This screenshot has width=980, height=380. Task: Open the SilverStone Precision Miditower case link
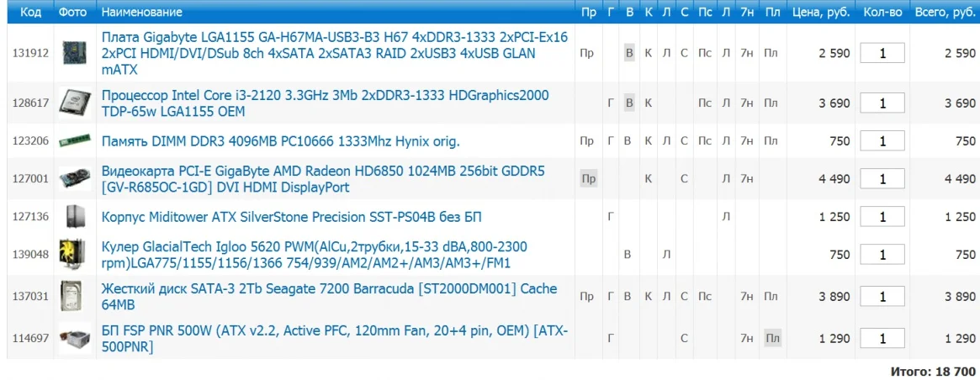(x=291, y=217)
